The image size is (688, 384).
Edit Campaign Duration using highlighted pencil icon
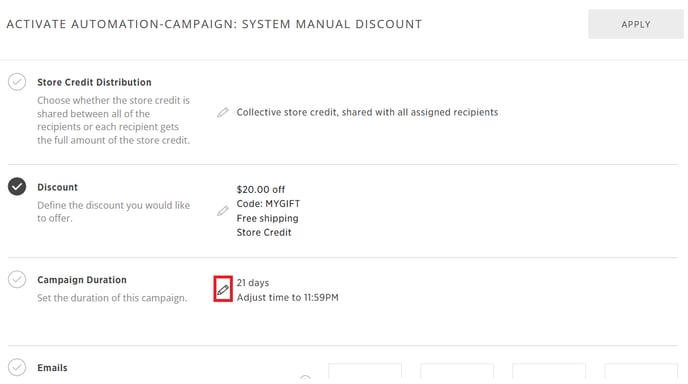point(223,289)
